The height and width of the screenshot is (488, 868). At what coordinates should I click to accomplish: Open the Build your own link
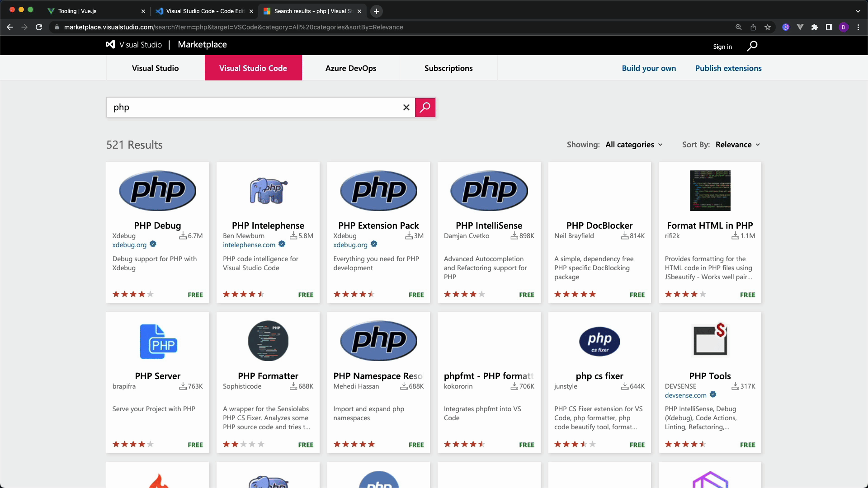coord(649,68)
